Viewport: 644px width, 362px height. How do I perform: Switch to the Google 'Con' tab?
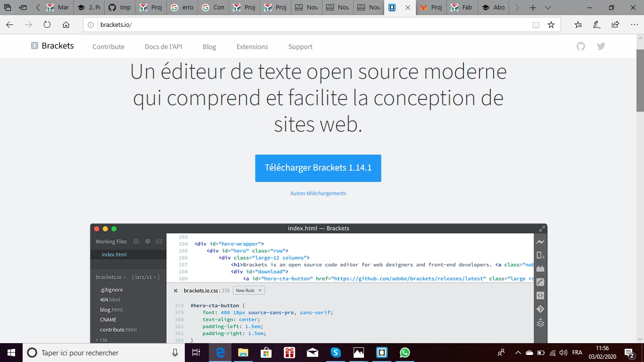214,8
